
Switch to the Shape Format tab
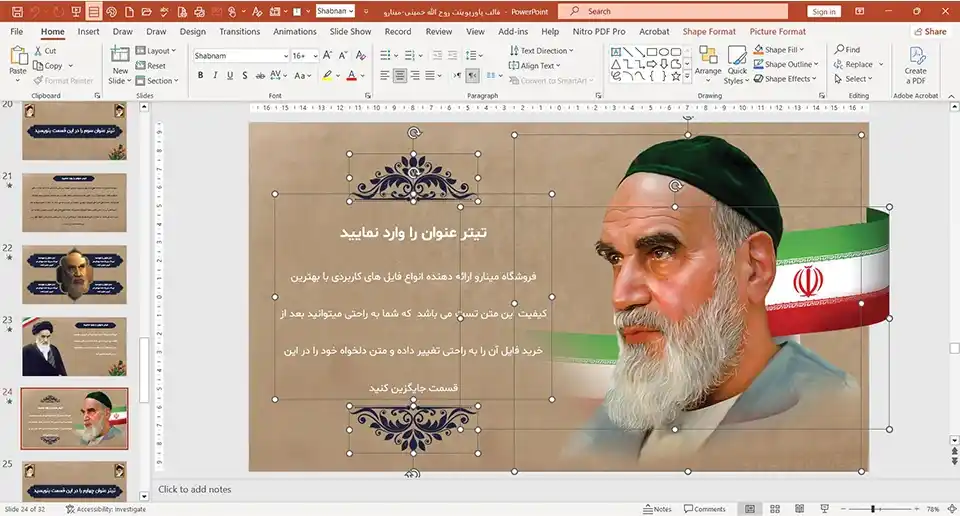click(709, 31)
